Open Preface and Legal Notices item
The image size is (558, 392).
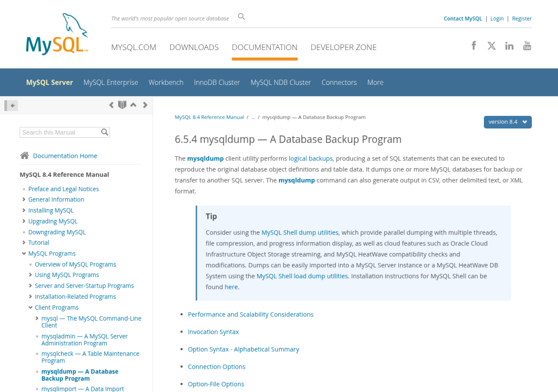(x=63, y=189)
